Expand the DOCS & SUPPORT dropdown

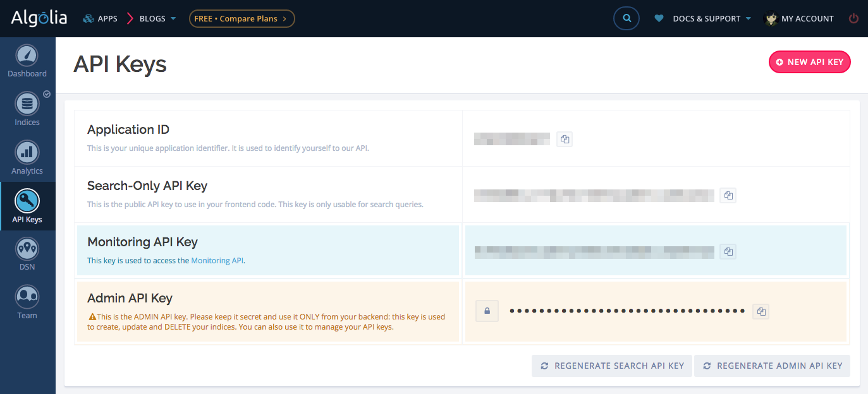(712, 19)
